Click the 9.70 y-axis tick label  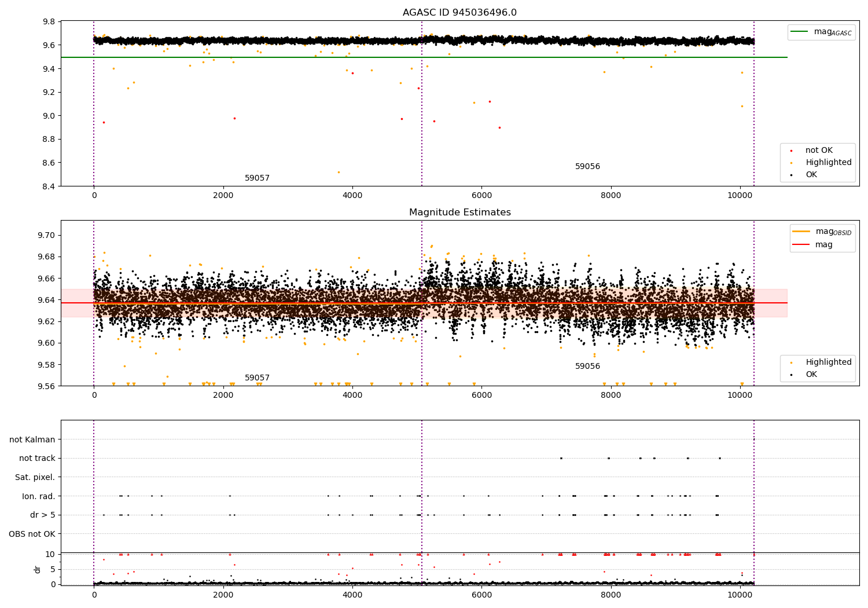(47, 236)
